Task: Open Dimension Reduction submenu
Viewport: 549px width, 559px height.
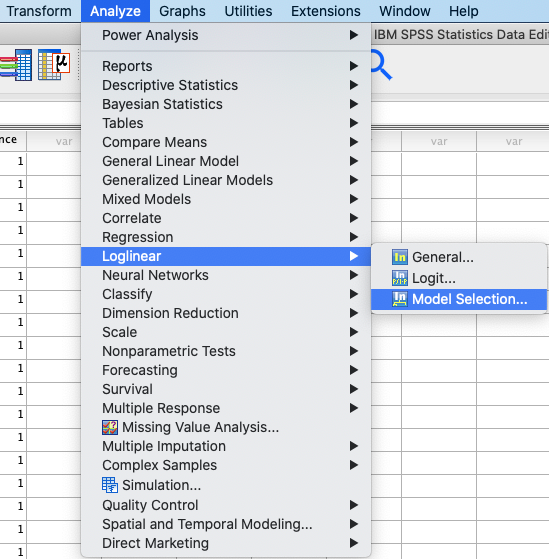Action: (x=226, y=313)
